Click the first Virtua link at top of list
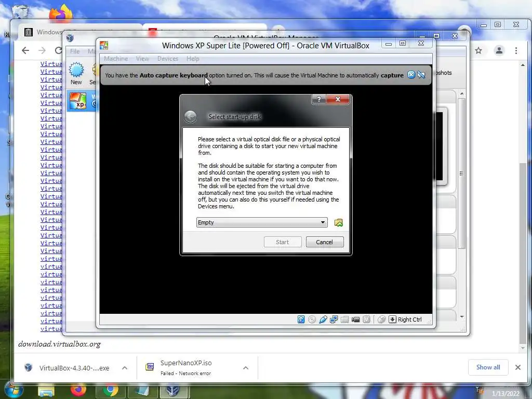 [x=51, y=64]
